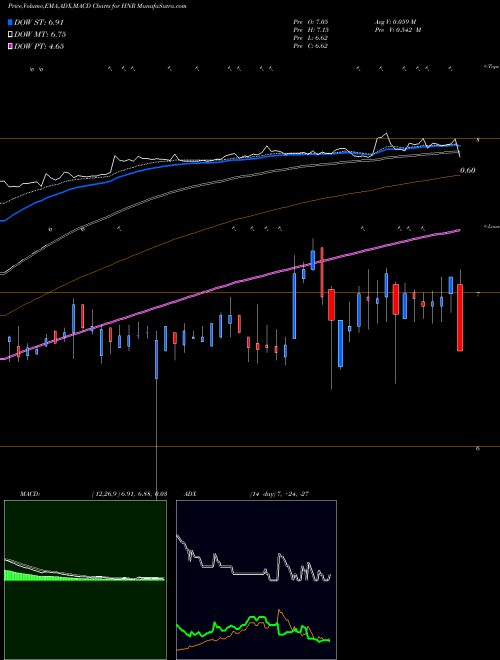The height and width of the screenshot is (660, 500).
Task: Click the 'Pre L: 6.62' value
Action: [x=311, y=38]
